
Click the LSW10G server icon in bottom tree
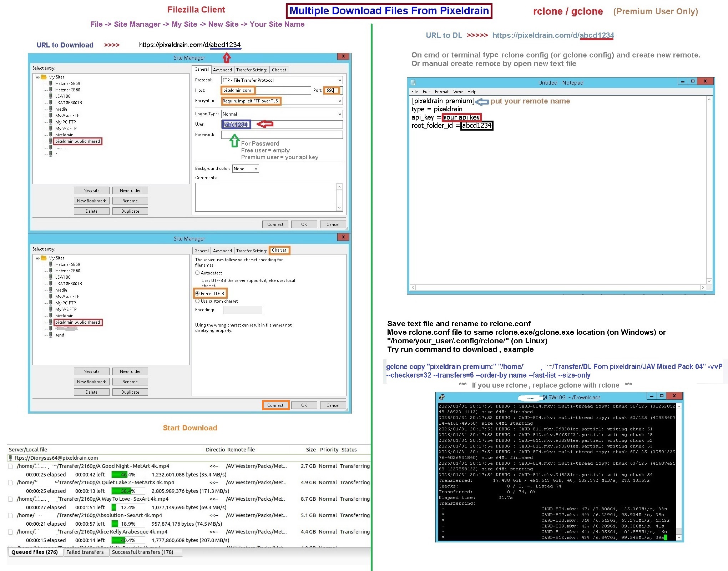click(51, 277)
